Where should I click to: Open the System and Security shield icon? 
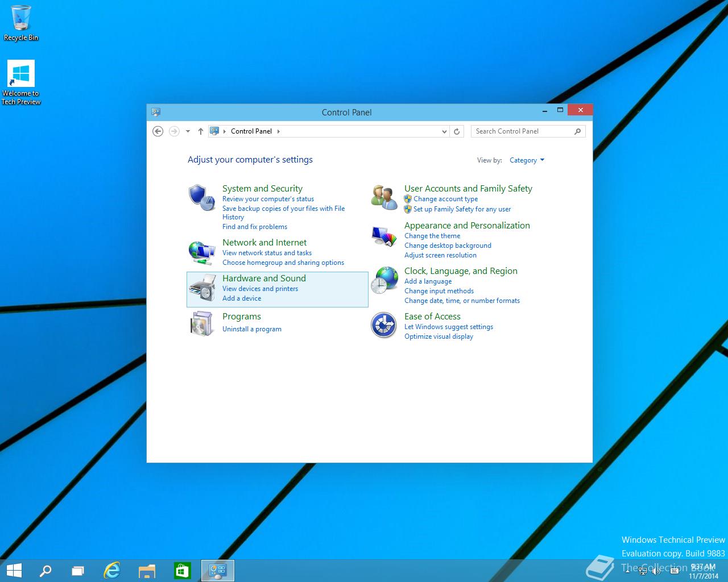click(x=202, y=197)
